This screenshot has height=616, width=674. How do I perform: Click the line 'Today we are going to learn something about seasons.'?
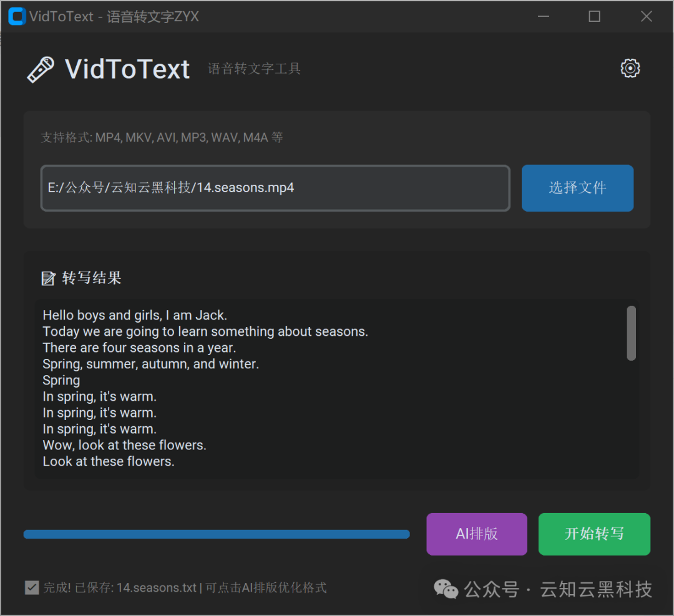pos(205,331)
